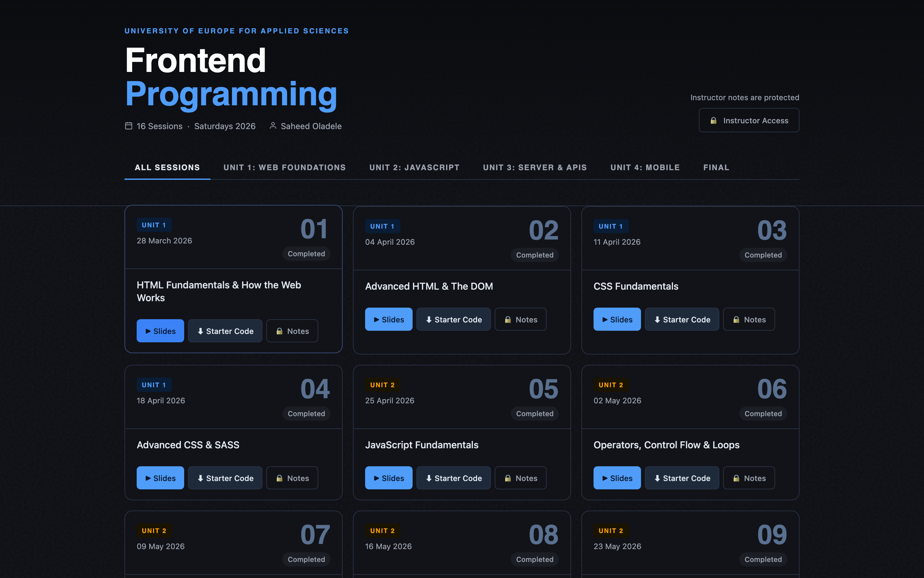Image resolution: width=924 pixels, height=578 pixels.
Task: Download Starter Code for HTML Fundamentals
Action: [225, 331]
